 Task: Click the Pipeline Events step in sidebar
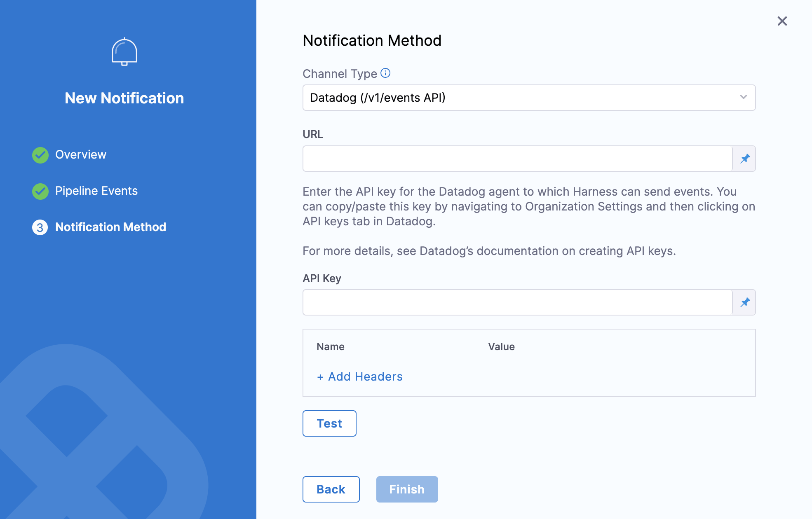(x=96, y=190)
